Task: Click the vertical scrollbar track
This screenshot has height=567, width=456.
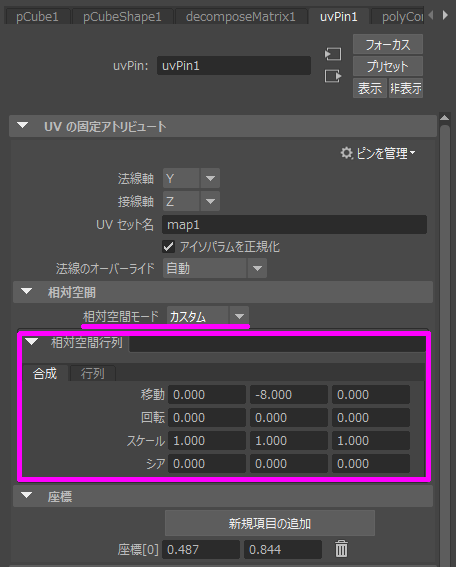Action: [x=445, y=344]
